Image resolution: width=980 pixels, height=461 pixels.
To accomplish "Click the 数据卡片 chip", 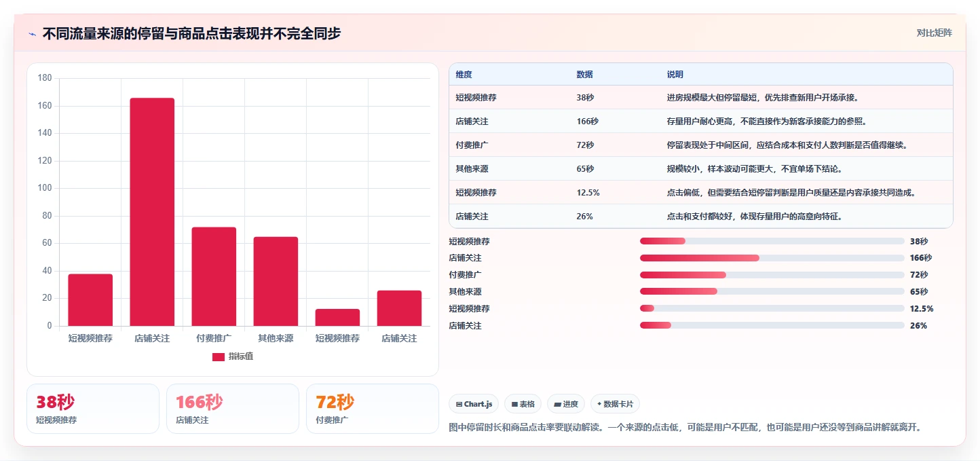I will click(615, 404).
